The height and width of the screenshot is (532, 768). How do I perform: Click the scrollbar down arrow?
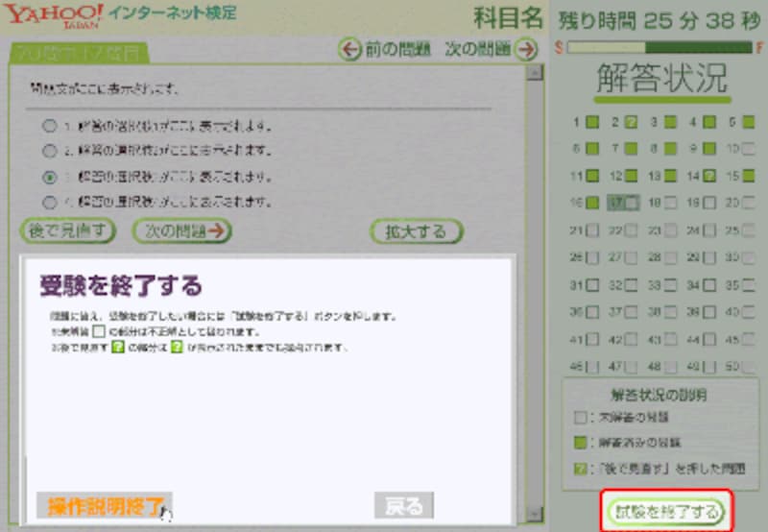[x=535, y=515]
